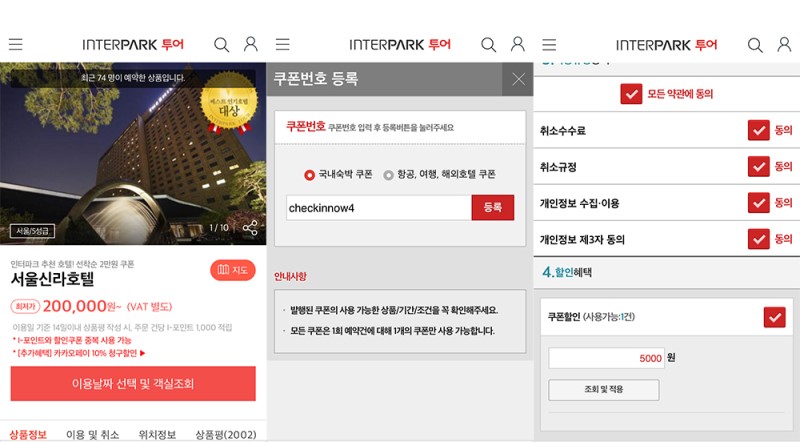Tap search icon in coupon registration screen
Image resolution: width=800 pixels, height=442 pixels.
489,45
